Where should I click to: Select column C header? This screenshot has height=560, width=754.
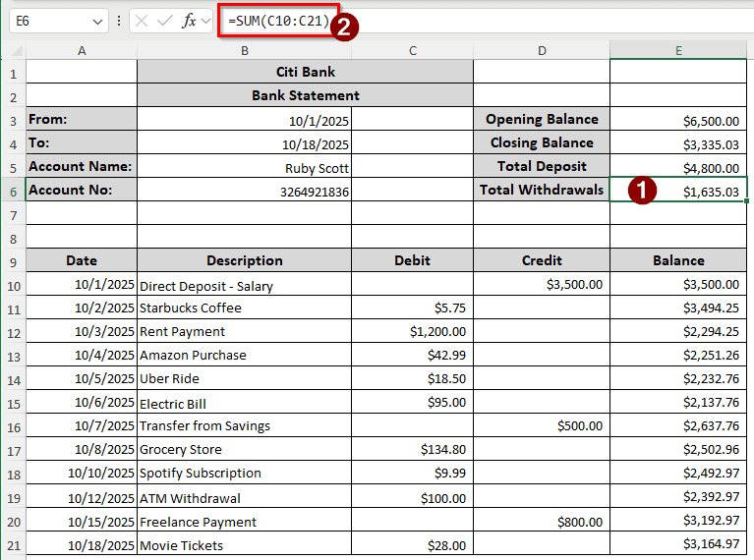point(413,50)
